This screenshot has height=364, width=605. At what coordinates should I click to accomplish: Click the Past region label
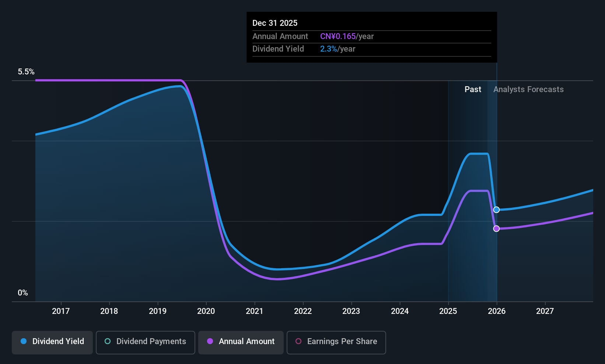[473, 90]
